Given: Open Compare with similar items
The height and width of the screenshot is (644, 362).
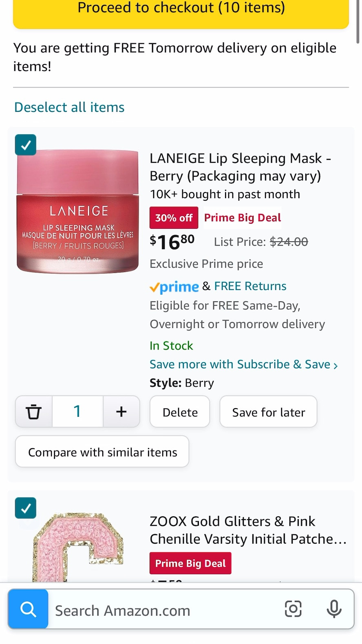Looking at the screenshot, I should (x=102, y=451).
